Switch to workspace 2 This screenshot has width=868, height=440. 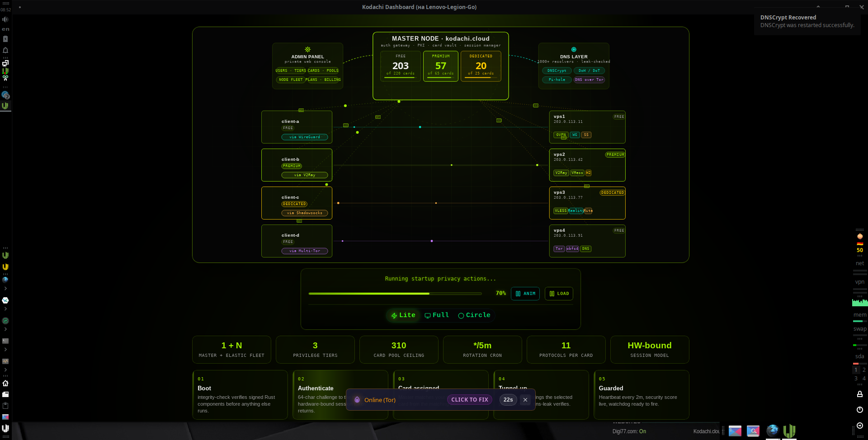[x=864, y=370]
